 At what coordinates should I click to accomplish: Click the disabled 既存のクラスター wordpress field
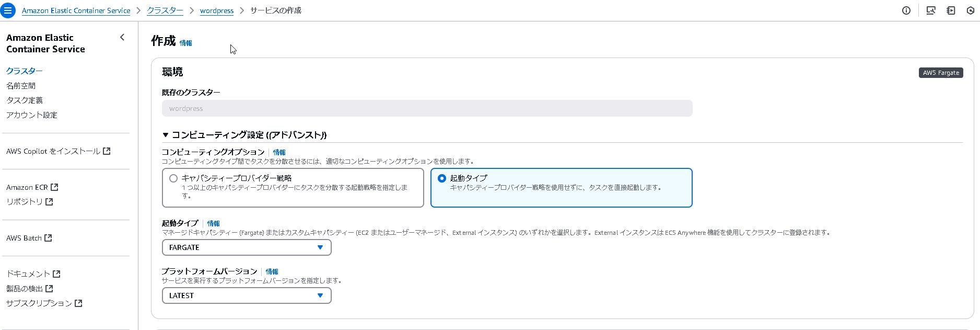coord(427,108)
